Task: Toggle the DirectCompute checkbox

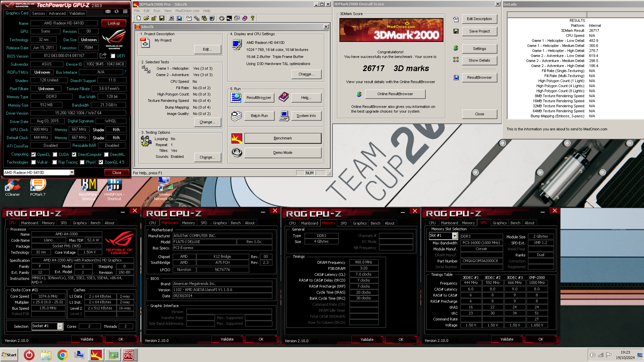Action: (74, 155)
